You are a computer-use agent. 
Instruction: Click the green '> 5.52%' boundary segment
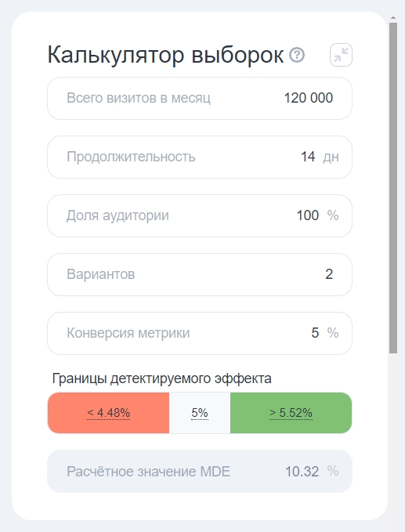[x=291, y=413]
